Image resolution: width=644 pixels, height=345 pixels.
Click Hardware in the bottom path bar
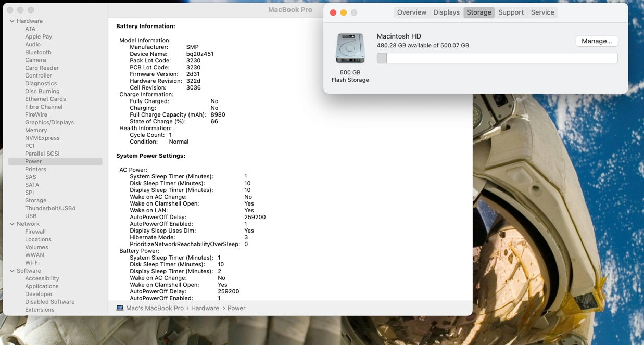[x=205, y=308]
